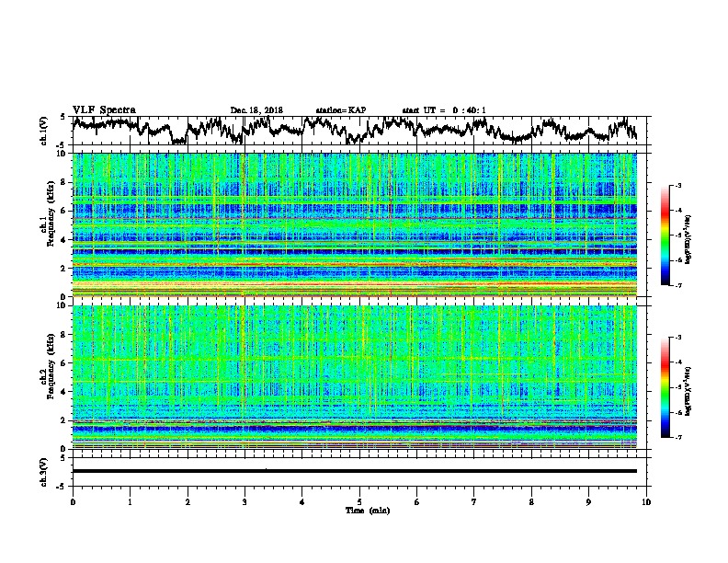Click the "-3" label on ch.1 color bar
Viewport: 728px width, 563px height.
point(677,185)
